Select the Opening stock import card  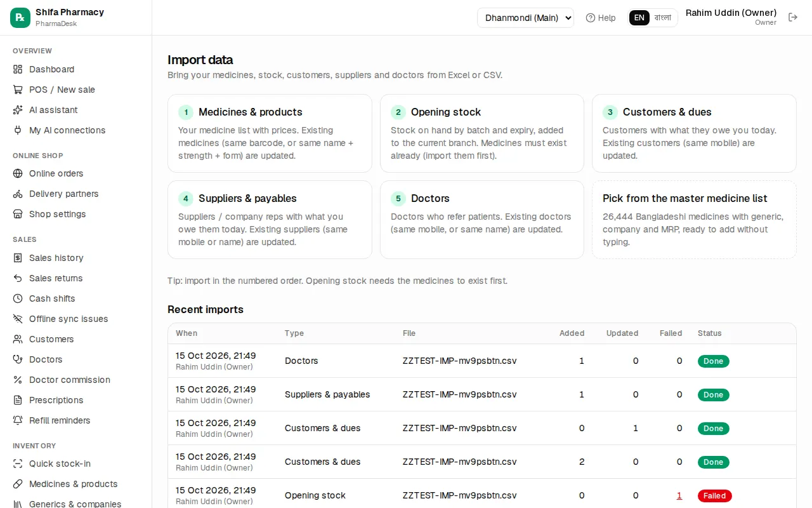(482, 133)
